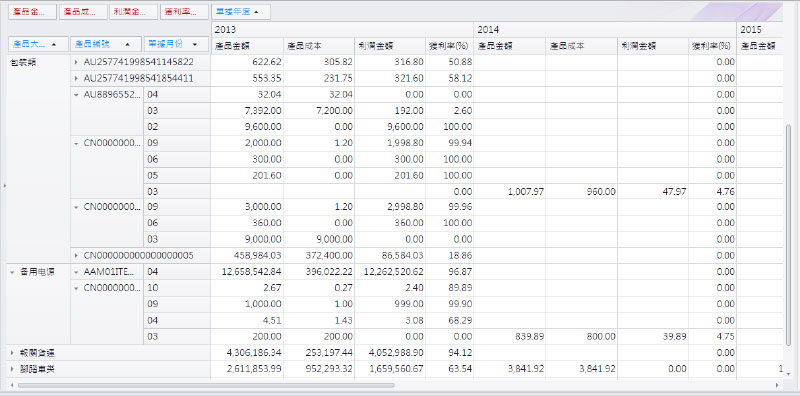Image resolution: width=800 pixels, height=396 pixels.
Task: Select the cell with value 12,658,542.84
Action: (x=247, y=272)
